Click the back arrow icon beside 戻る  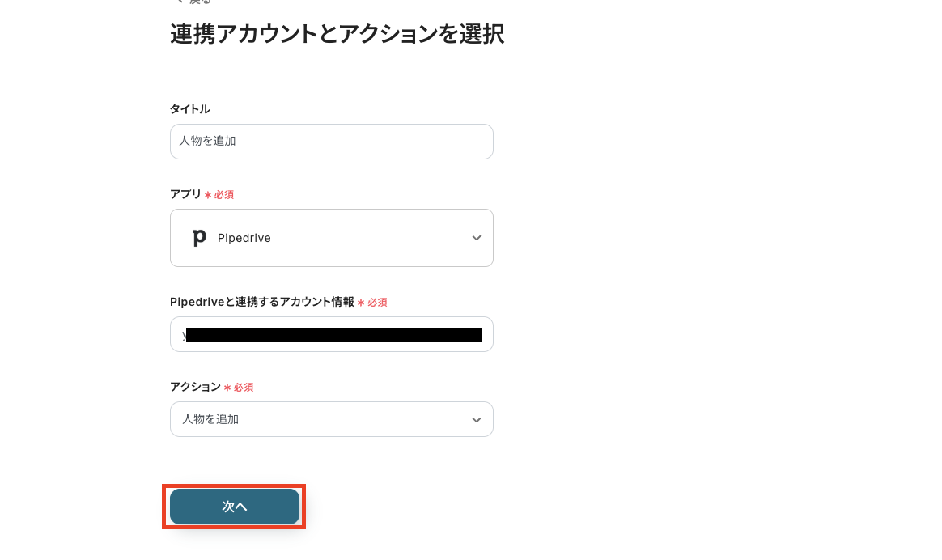[179, 2]
